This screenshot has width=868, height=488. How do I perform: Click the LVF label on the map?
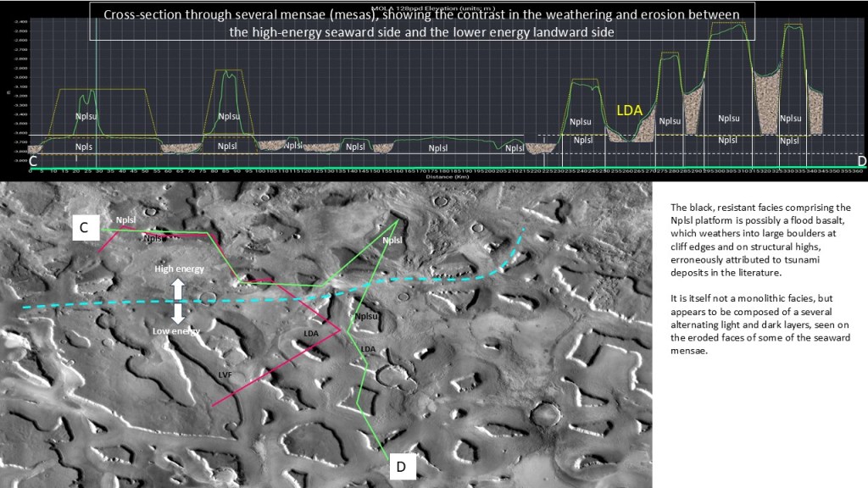tap(225, 374)
